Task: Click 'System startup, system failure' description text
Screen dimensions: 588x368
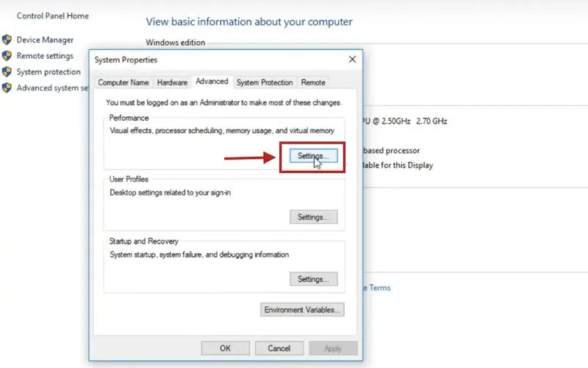Action: click(199, 255)
